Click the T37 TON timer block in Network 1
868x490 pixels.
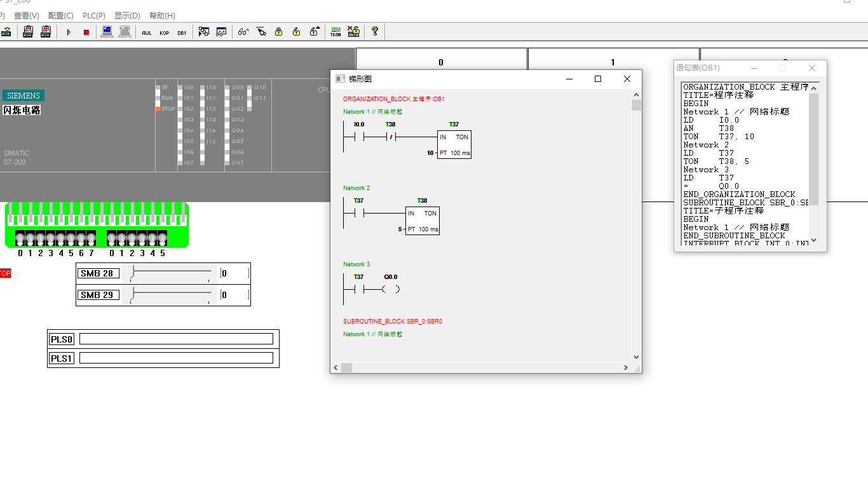tap(454, 145)
